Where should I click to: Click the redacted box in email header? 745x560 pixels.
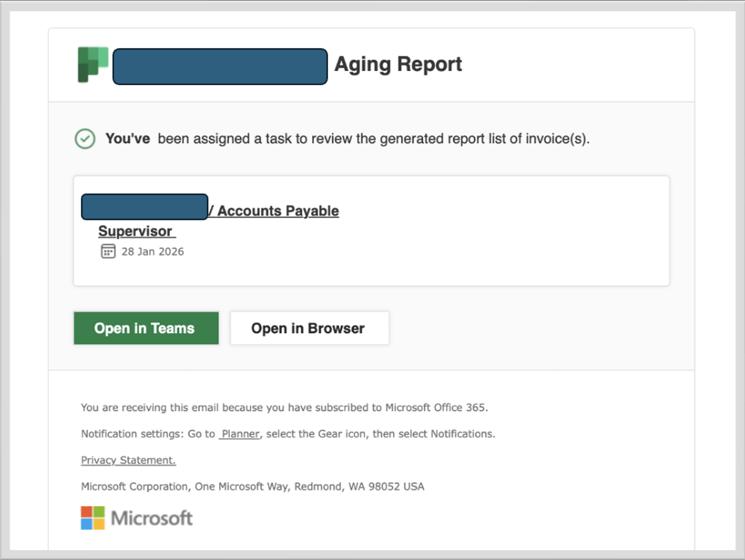[220, 66]
